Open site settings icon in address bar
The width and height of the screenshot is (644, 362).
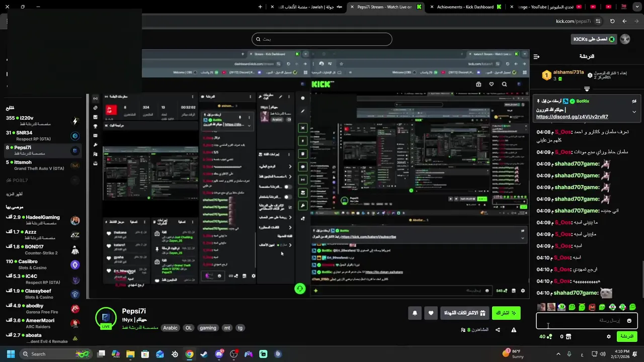tap(598, 21)
